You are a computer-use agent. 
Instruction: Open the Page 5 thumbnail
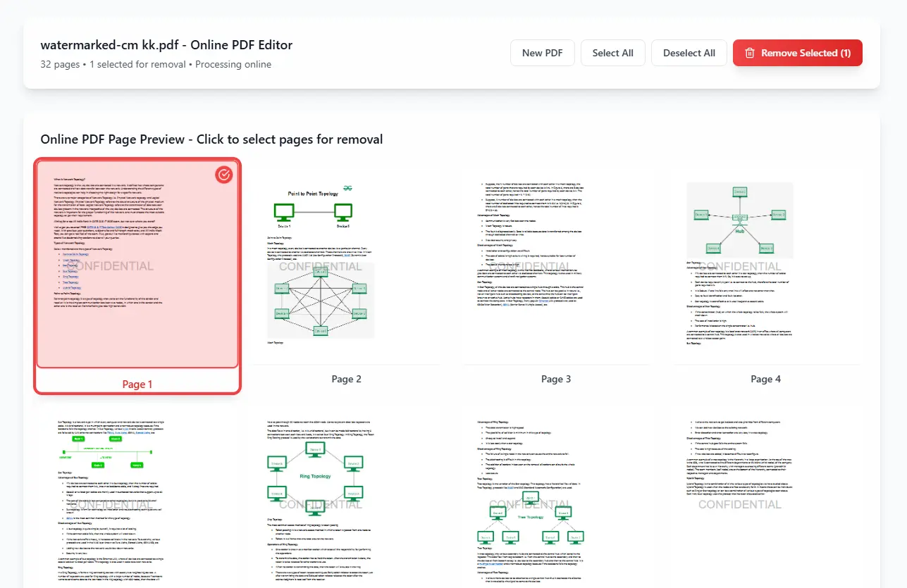(136, 493)
